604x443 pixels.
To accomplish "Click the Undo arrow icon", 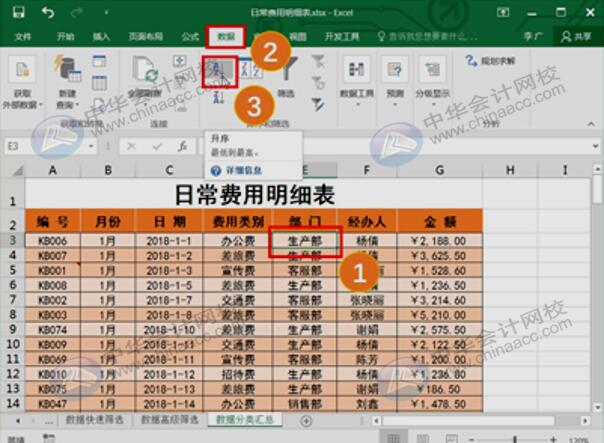I will (48, 13).
